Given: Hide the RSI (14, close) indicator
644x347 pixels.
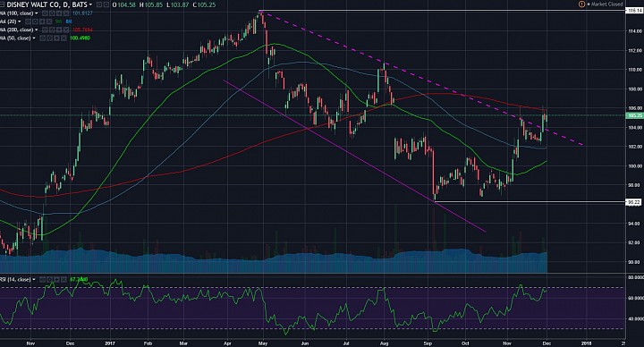Looking at the screenshot, I should coord(43,279).
